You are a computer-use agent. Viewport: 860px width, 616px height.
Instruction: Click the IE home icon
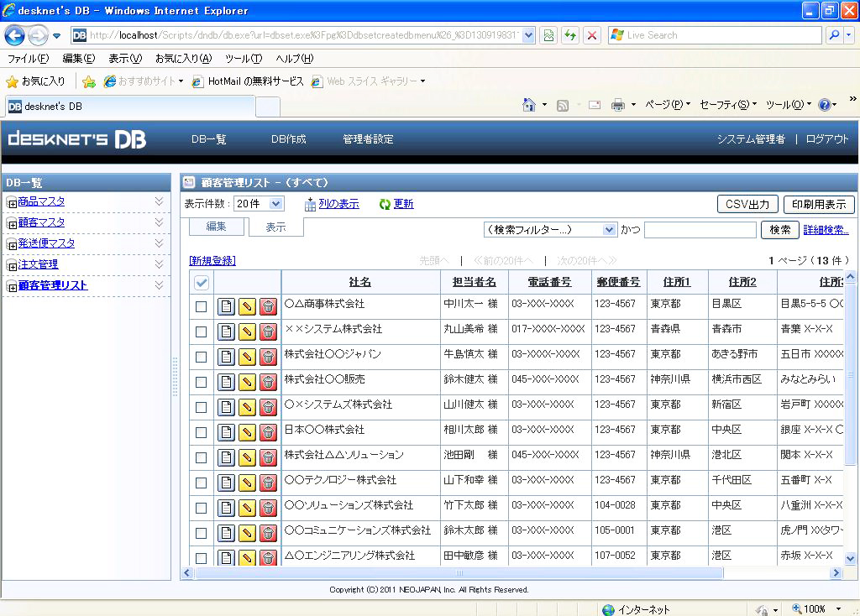point(529,105)
